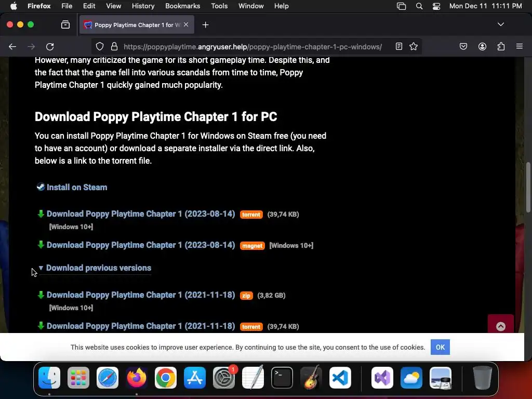Click the orange magnet badge
The height and width of the screenshot is (399, 532).
[252, 246]
